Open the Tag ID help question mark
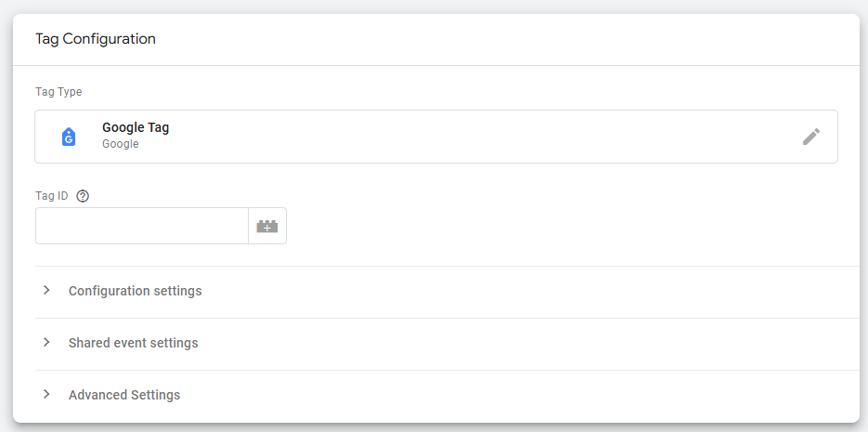This screenshot has width=868, height=432. tap(83, 196)
